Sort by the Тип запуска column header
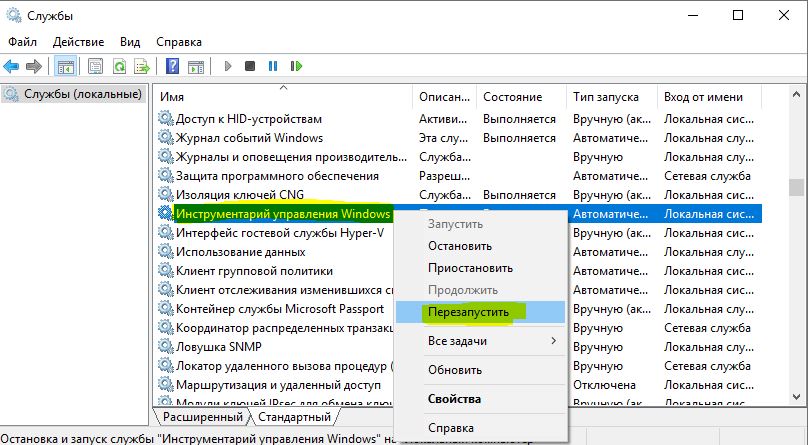 click(612, 97)
